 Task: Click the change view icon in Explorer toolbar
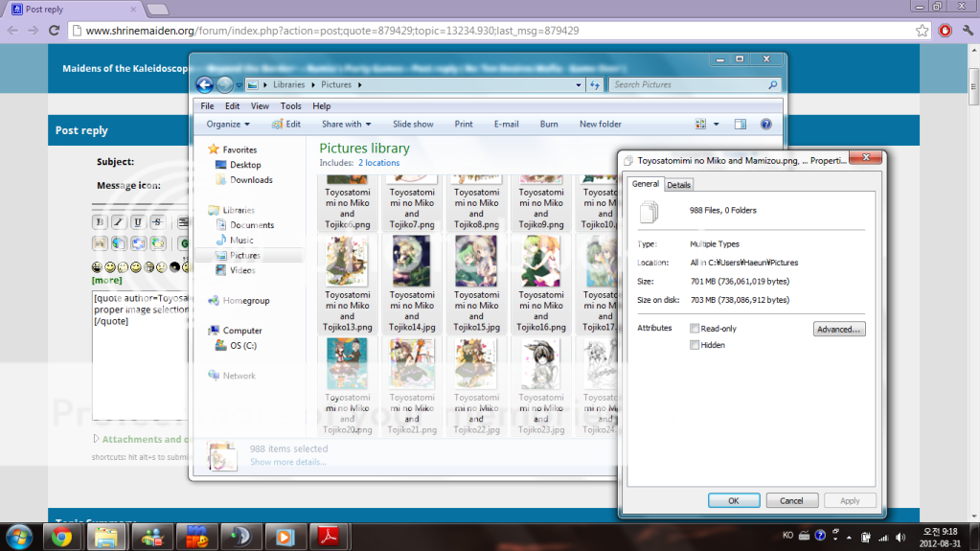(x=700, y=124)
